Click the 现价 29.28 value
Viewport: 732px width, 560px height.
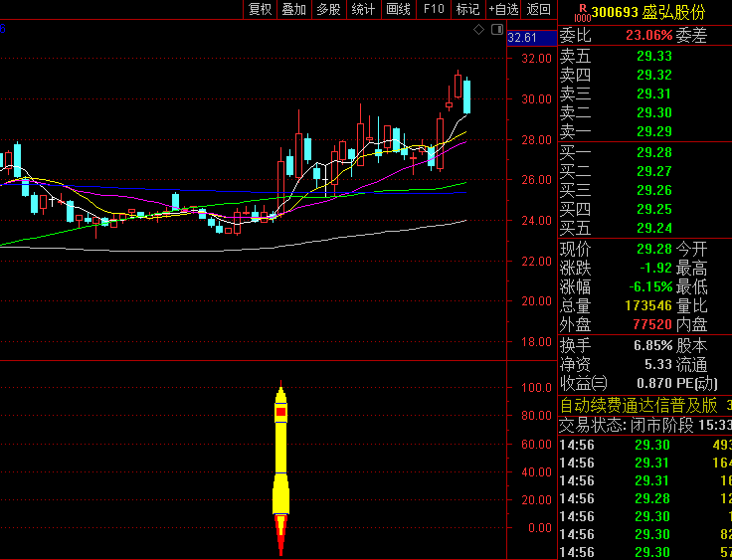(x=654, y=249)
